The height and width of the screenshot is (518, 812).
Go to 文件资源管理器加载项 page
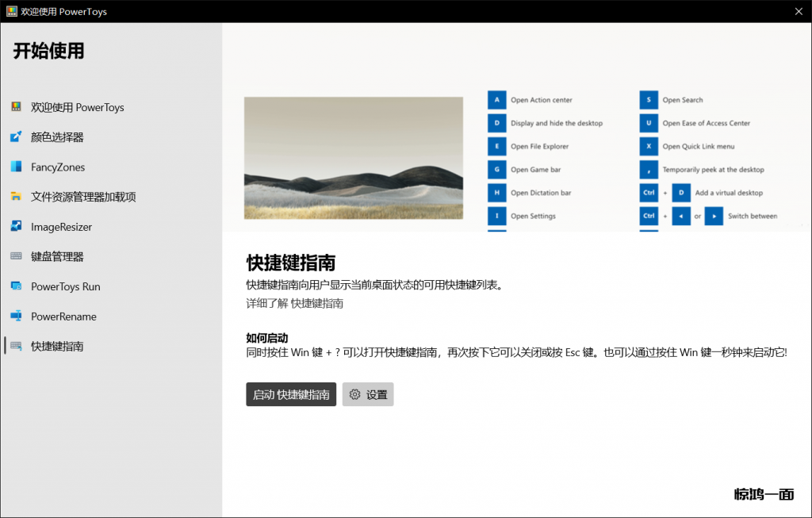(83, 197)
